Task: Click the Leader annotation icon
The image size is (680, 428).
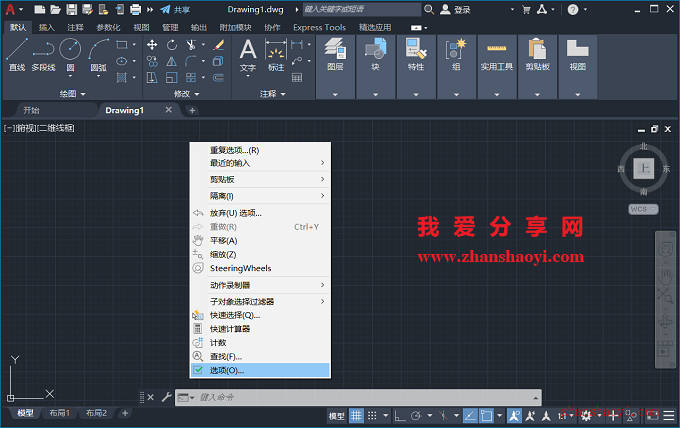Action: (x=297, y=61)
